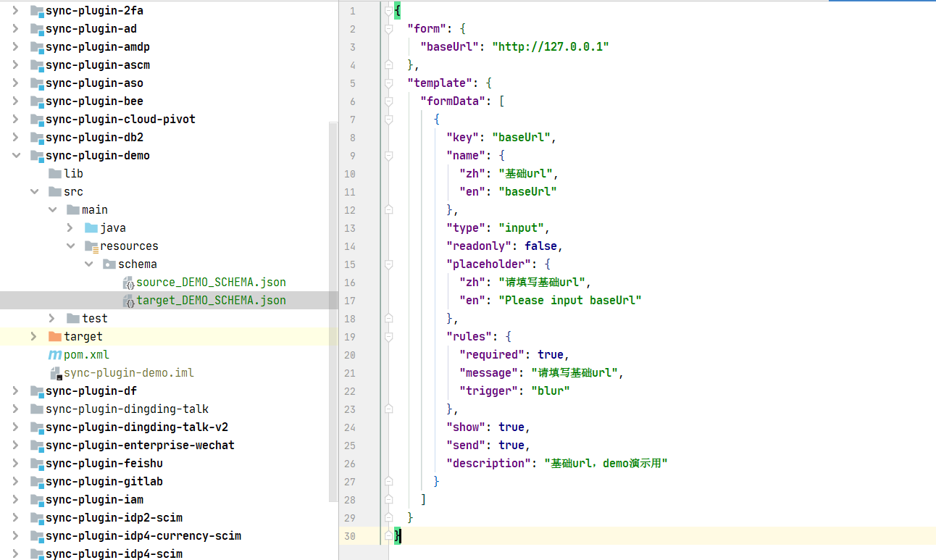
Task: Click the target_DEMO_SCHEMA.json file icon
Action: (128, 301)
